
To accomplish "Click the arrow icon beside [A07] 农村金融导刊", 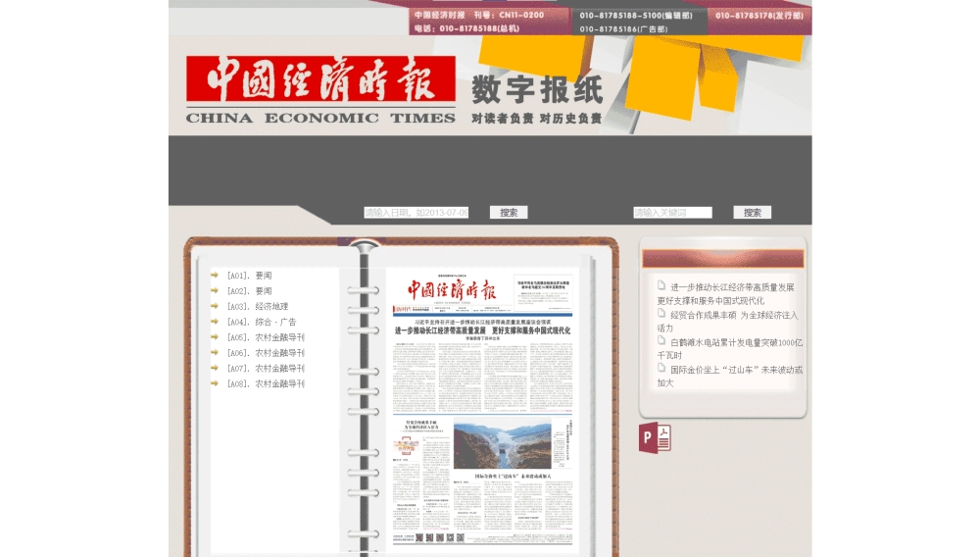I will [x=215, y=368].
